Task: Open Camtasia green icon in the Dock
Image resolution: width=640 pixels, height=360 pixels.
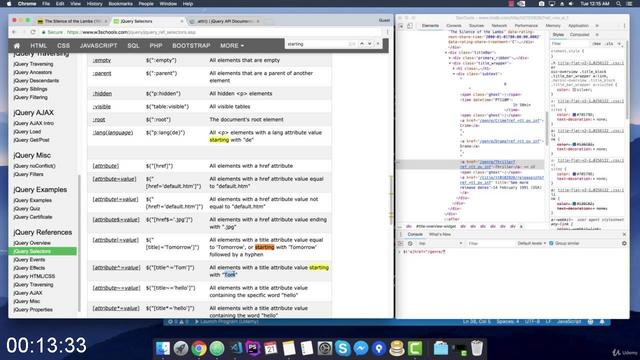Action: click(x=415, y=349)
